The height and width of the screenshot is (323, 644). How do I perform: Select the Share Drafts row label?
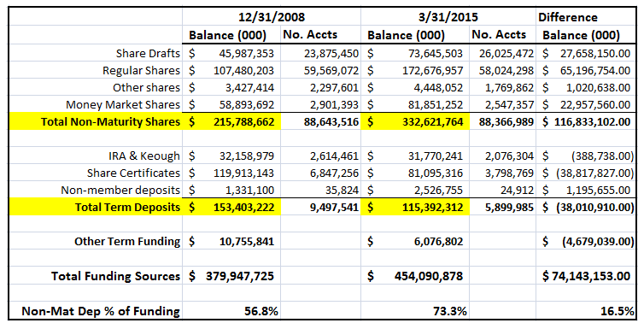point(148,54)
